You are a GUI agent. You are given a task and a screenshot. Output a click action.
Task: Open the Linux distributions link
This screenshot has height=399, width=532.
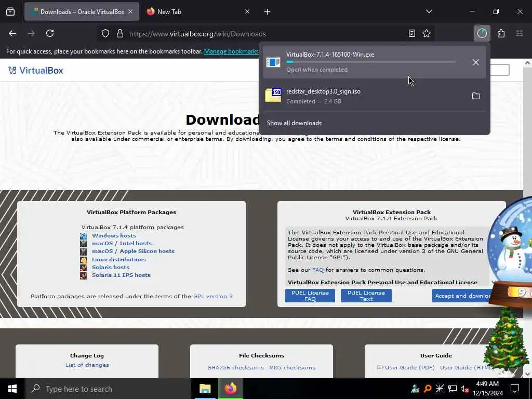[x=119, y=259]
